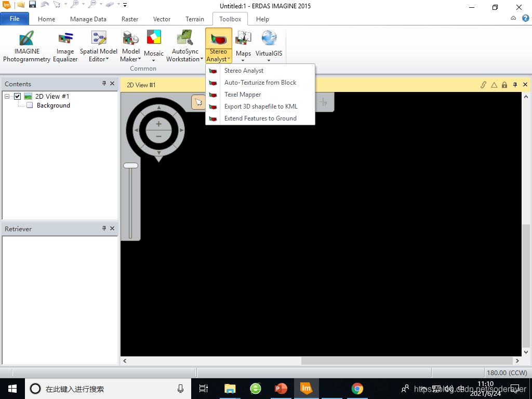
Task: Click the save floppy disk icon
Action: 32,5
